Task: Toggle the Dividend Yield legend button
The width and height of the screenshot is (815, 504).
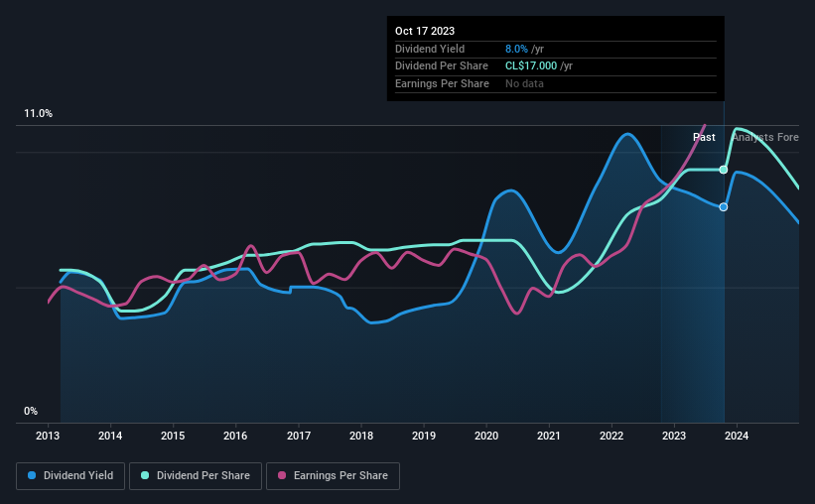Action: pos(70,476)
